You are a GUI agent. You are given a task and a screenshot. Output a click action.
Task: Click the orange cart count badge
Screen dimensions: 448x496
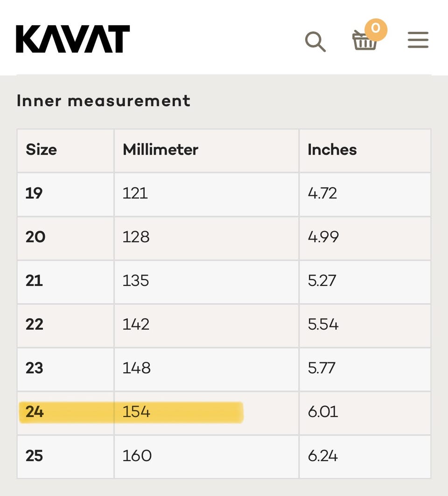pos(376,30)
